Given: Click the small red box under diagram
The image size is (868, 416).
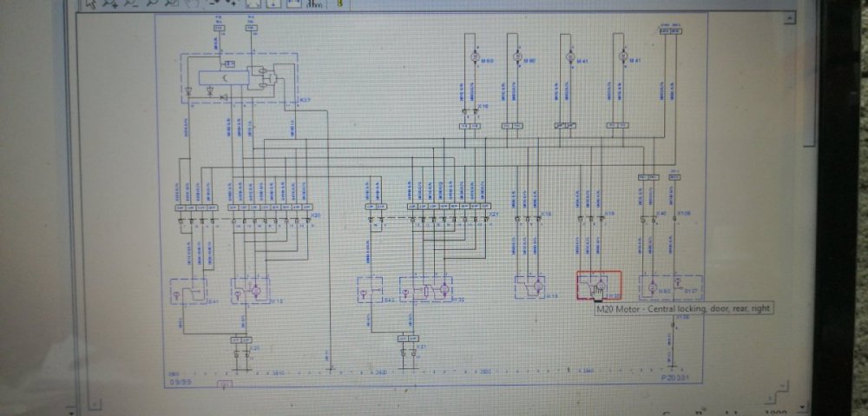Looking at the screenshot, I should 225,383.
